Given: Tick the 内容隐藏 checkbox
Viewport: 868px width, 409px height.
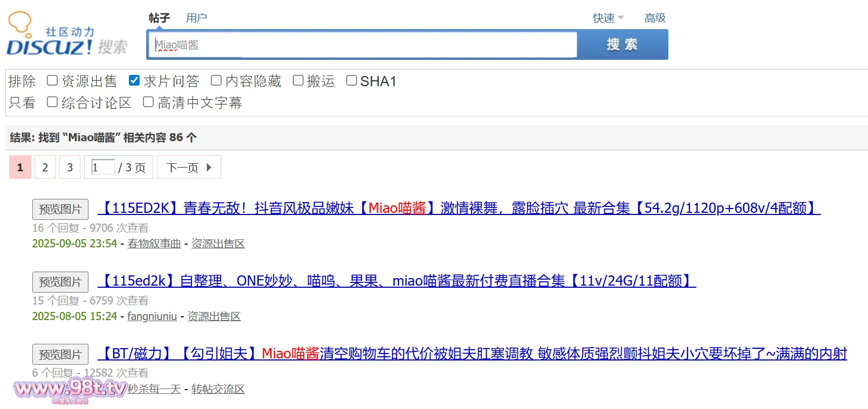Looking at the screenshot, I should [216, 81].
